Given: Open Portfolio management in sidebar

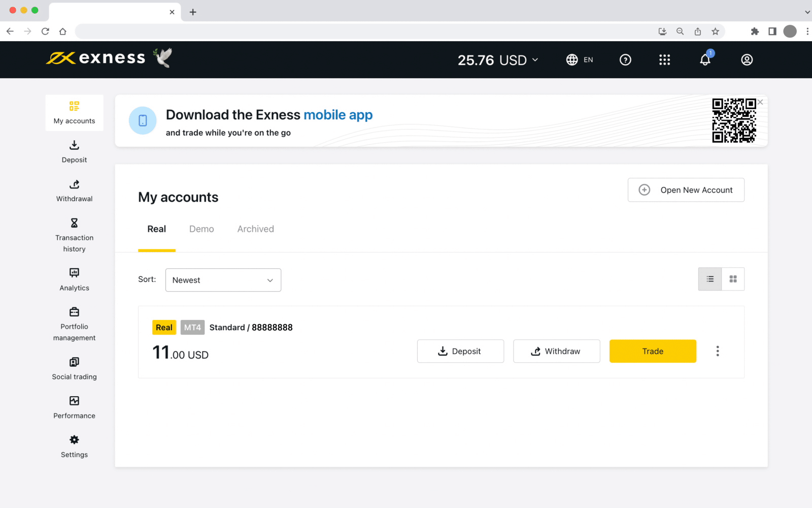Looking at the screenshot, I should point(74,324).
